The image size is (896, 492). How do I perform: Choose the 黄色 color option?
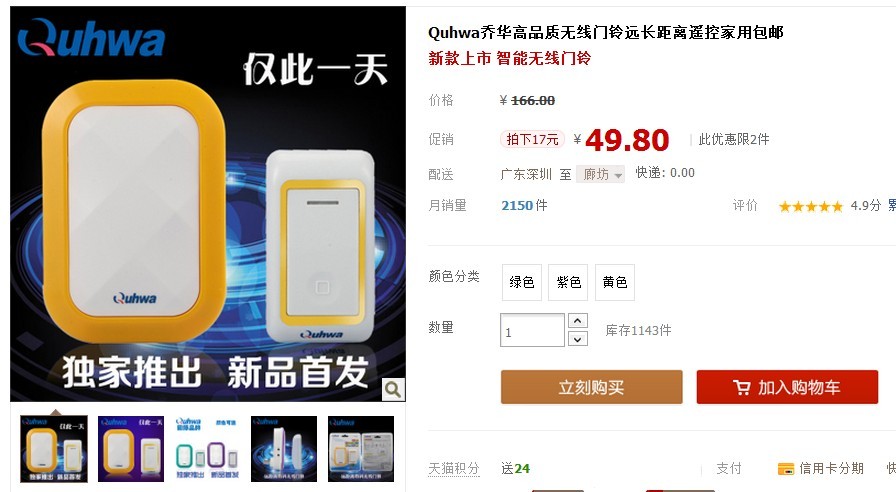[615, 282]
